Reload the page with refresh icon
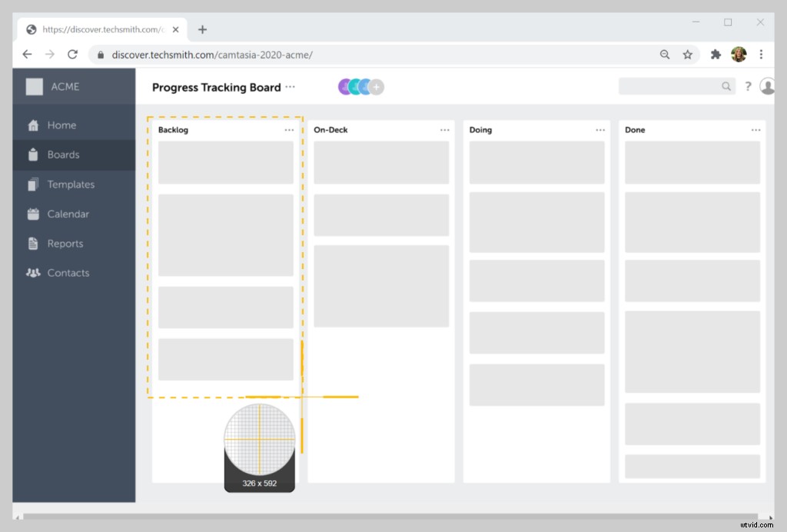The image size is (787, 532). click(x=72, y=55)
